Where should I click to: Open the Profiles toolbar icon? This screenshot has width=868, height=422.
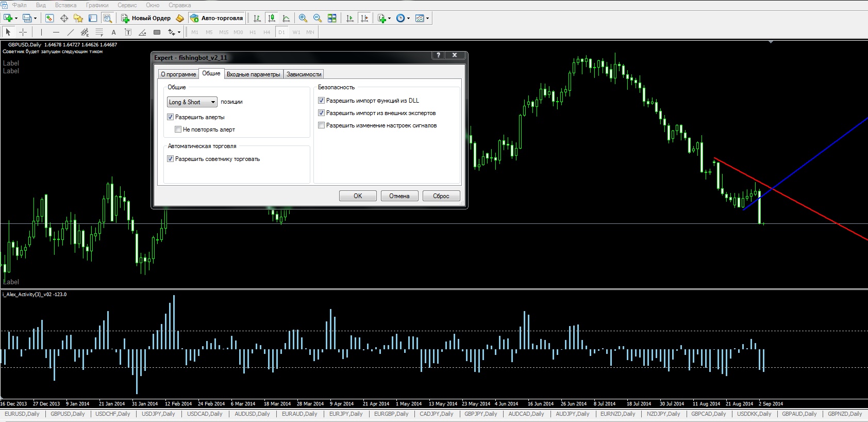27,18
